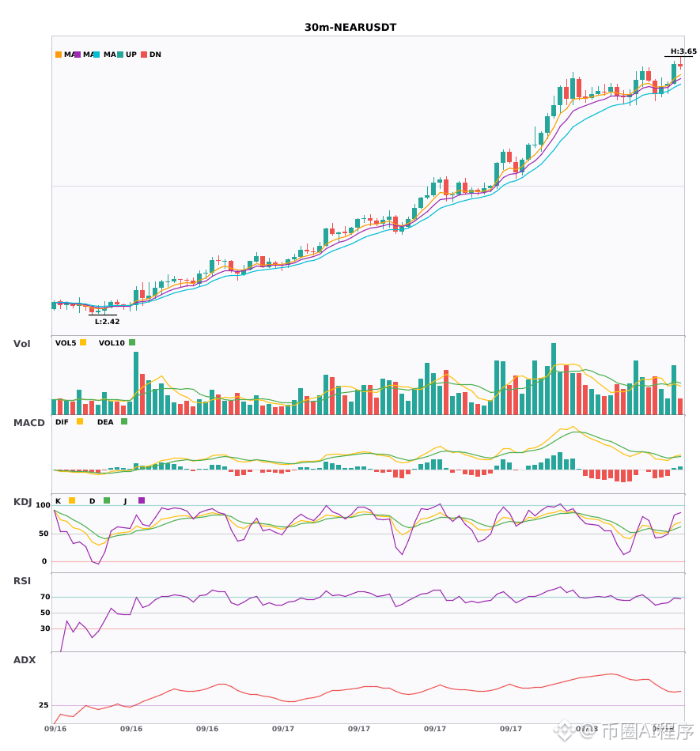Select the yellow VOL5 legend marker
The height and width of the screenshot is (751, 700).
pos(83,342)
